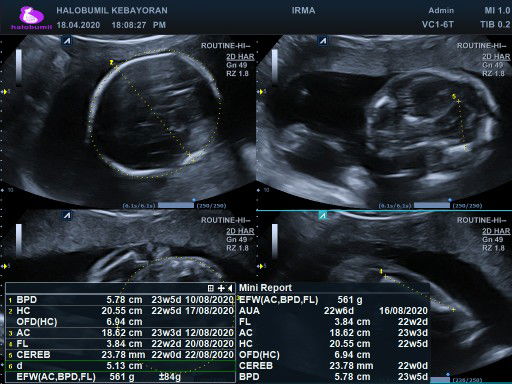Open the cerebellum image in the top-right quadrant
The height and width of the screenshot is (384, 512).
tap(384, 122)
